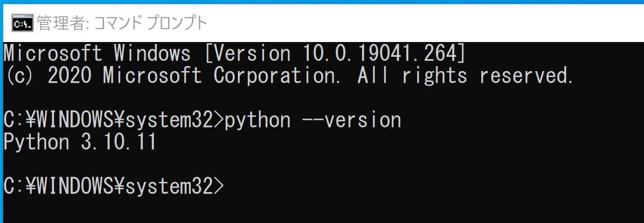Click the year 2020 in the copyright line

click(69, 75)
